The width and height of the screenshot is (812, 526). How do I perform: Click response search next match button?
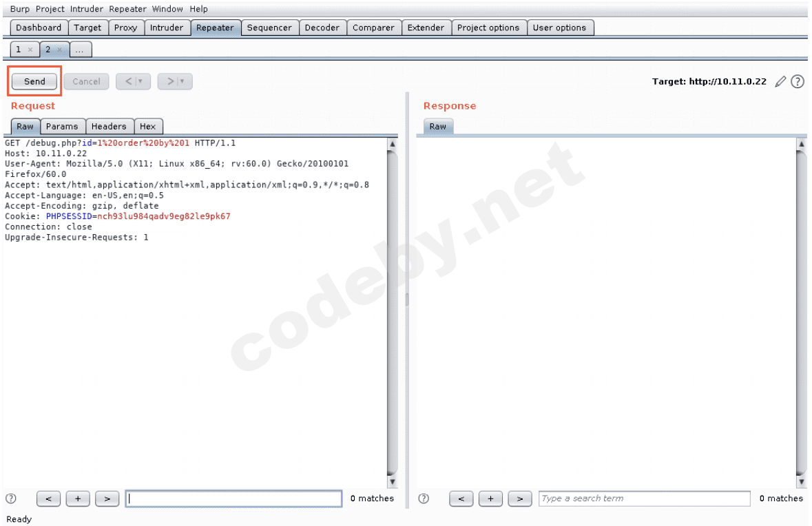(x=520, y=498)
